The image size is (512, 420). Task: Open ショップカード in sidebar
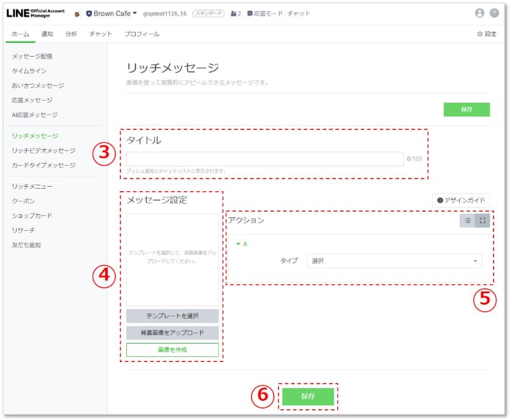point(32,216)
